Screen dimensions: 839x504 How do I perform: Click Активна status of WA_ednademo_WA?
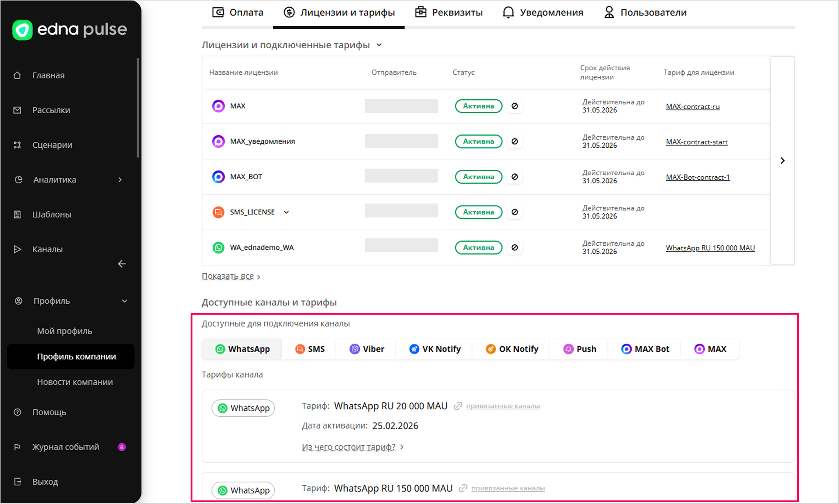click(478, 247)
